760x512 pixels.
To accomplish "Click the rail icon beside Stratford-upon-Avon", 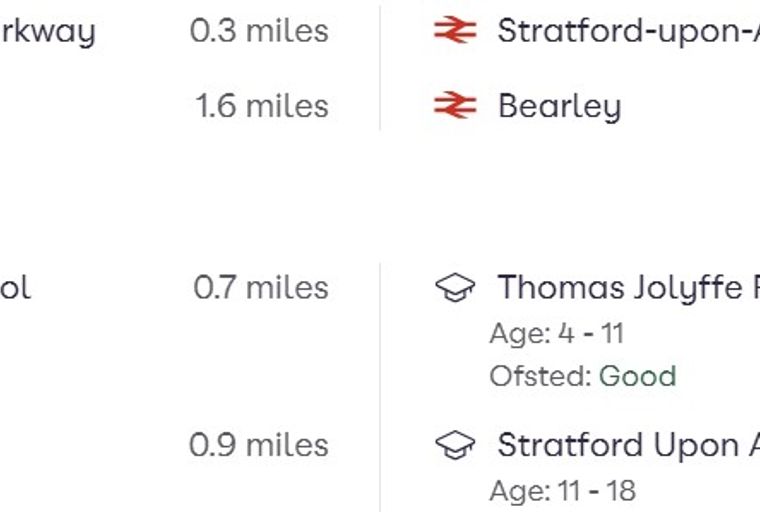I will [455, 30].
